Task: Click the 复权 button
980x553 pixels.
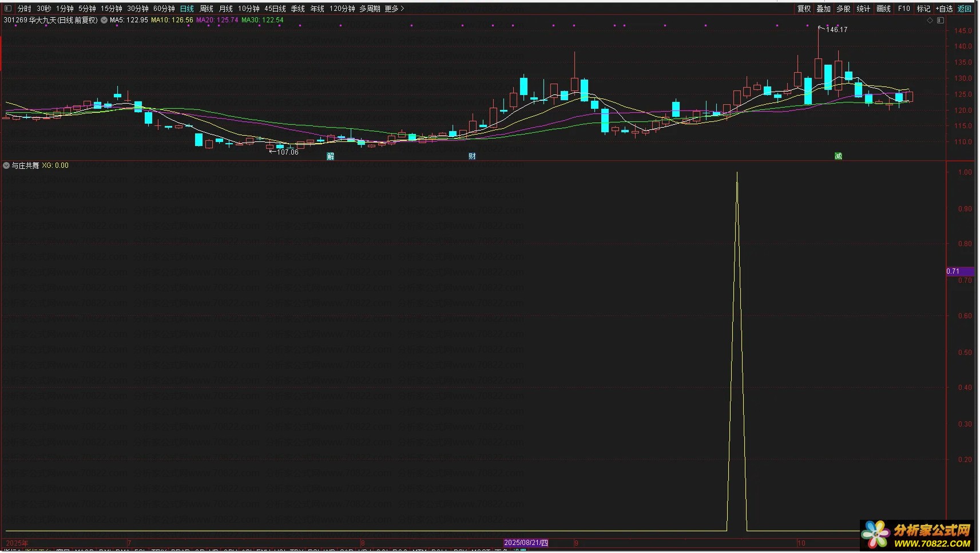Action: point(804,9)
